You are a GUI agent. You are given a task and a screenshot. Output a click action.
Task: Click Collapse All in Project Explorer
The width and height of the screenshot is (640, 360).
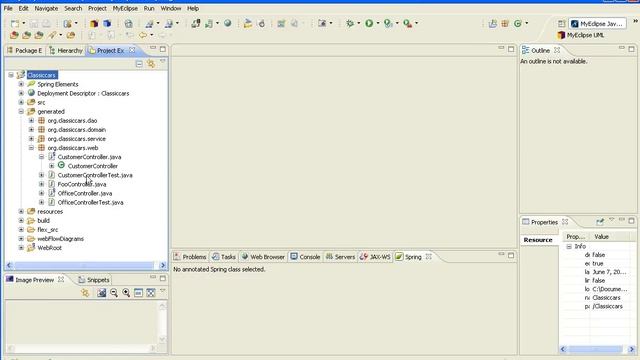point(139,64)
